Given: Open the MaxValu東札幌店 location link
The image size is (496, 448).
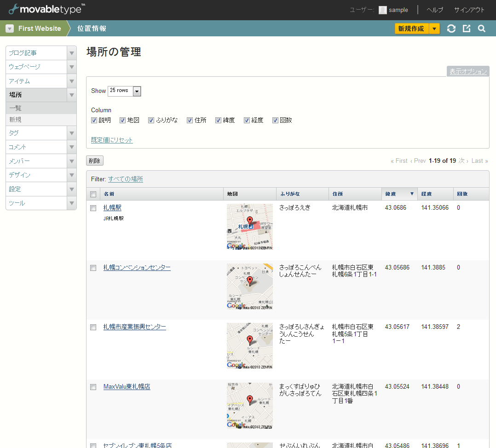Looking at the screenshot, I should 127,387.
